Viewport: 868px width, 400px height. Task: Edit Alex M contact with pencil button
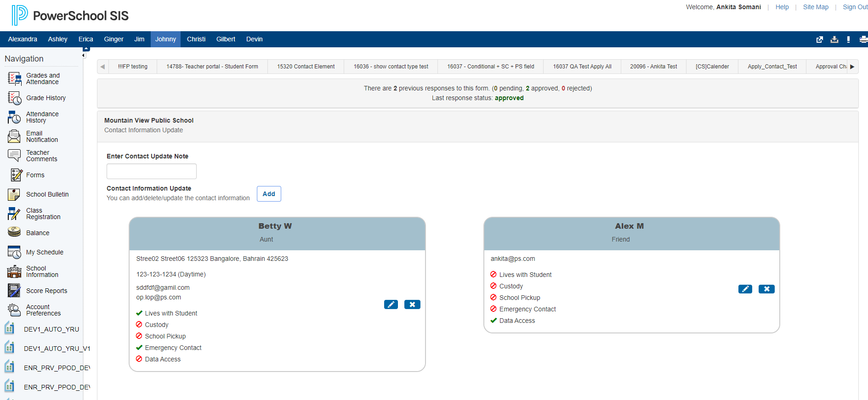[x=745, y=289]
